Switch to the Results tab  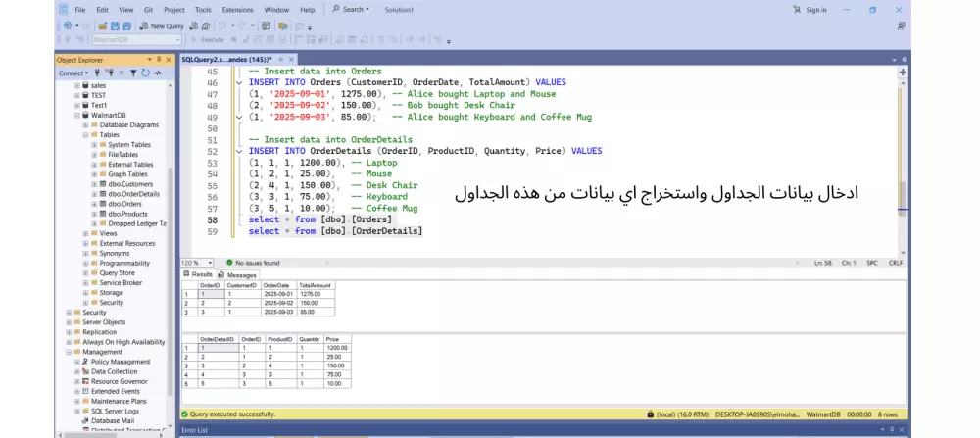click(198, 275)
